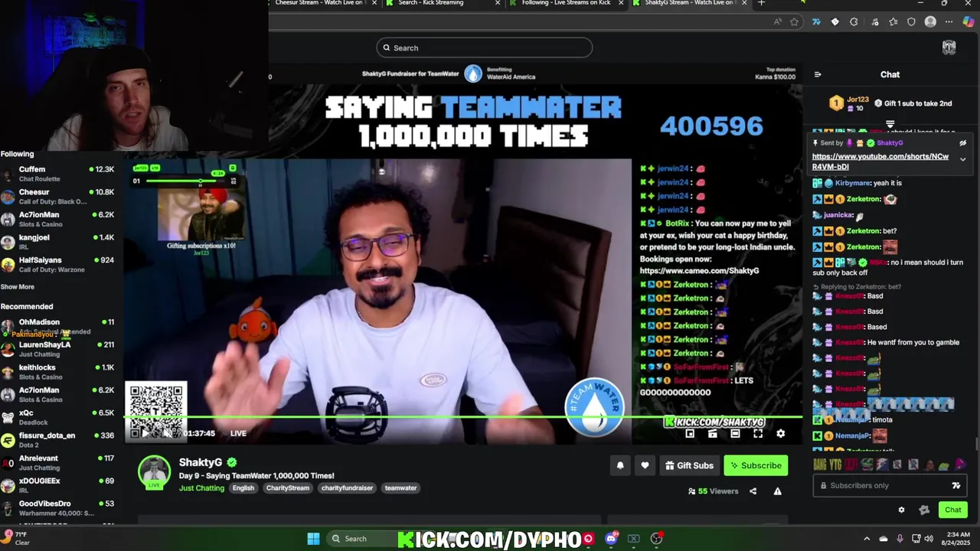Open the Cameo booking link in stream chat overlay
Image resolution: width=980 pixels, height=551 pixels.
(699, 271)
